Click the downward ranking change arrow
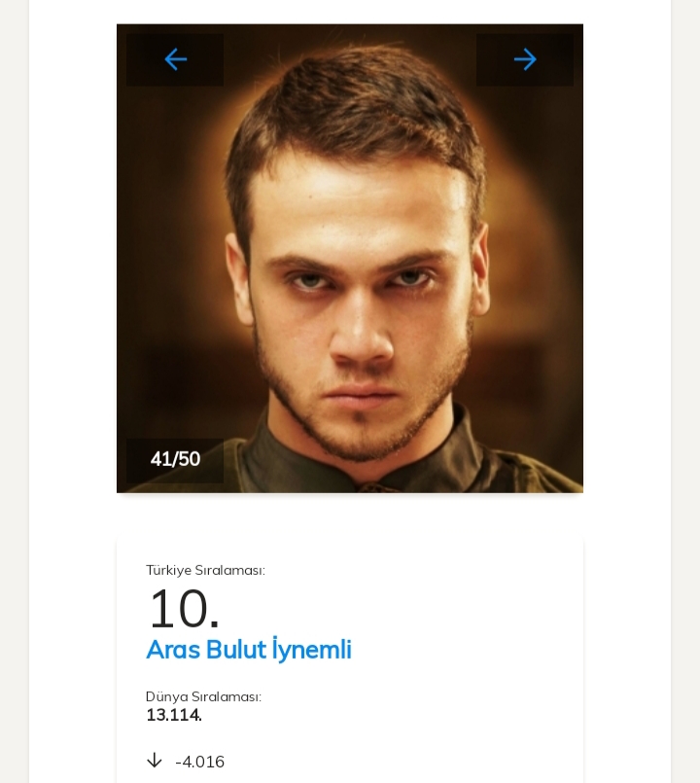 (x=154, y=761)
